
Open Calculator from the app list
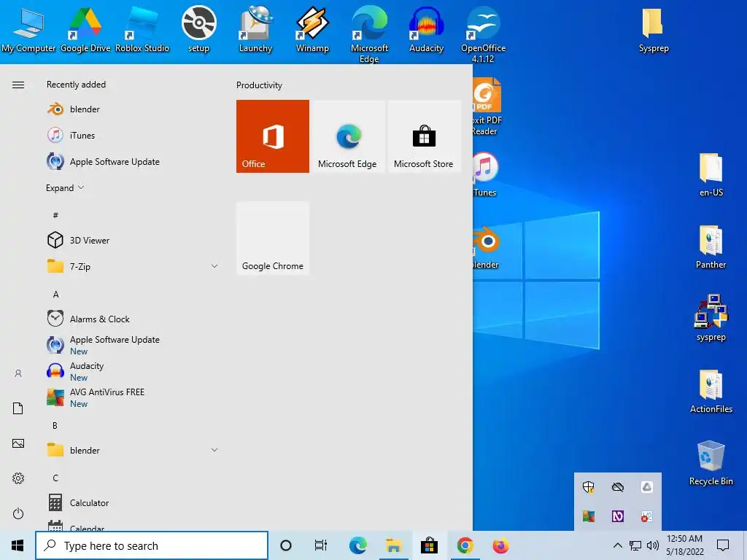pos(131,502)
